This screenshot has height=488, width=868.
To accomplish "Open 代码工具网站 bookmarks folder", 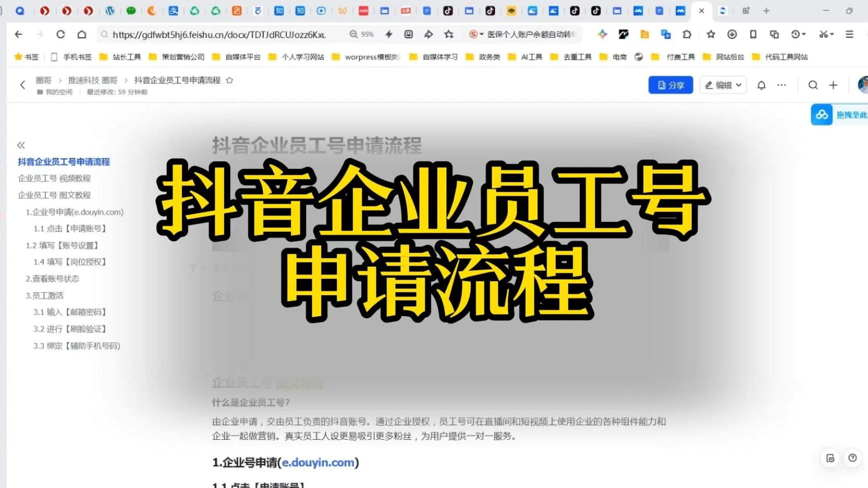I will point(780,57).
